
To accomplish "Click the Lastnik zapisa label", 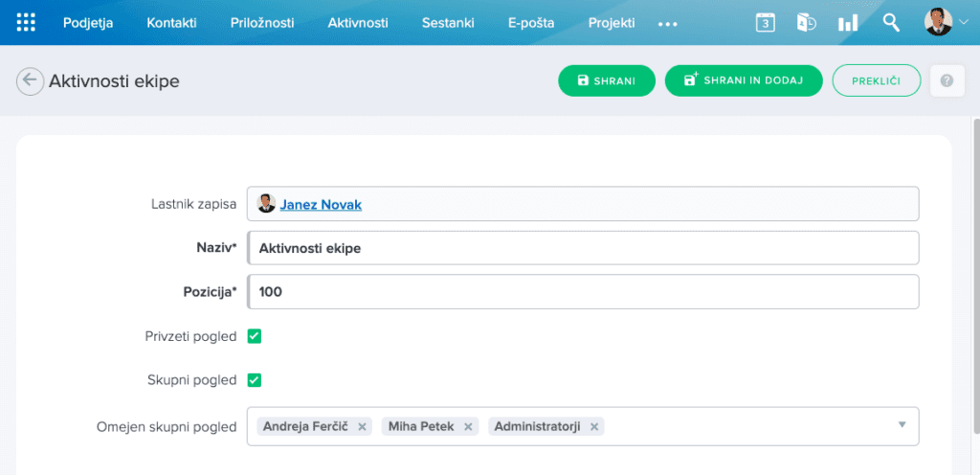I will 193,204.
